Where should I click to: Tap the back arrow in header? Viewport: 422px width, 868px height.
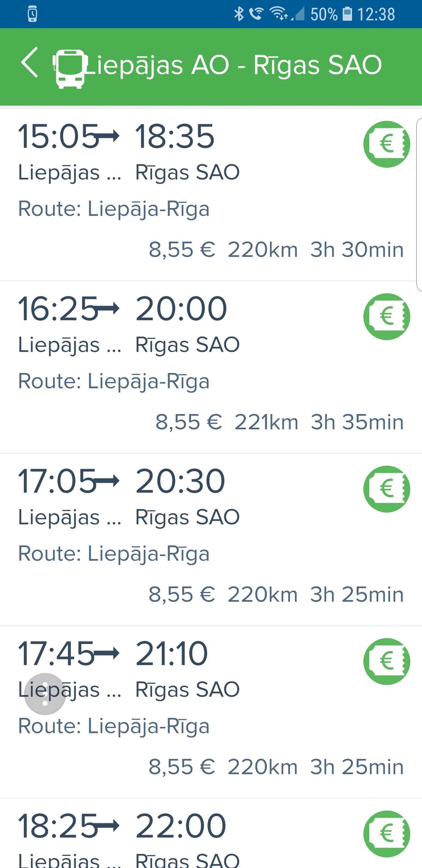(29, 62)
